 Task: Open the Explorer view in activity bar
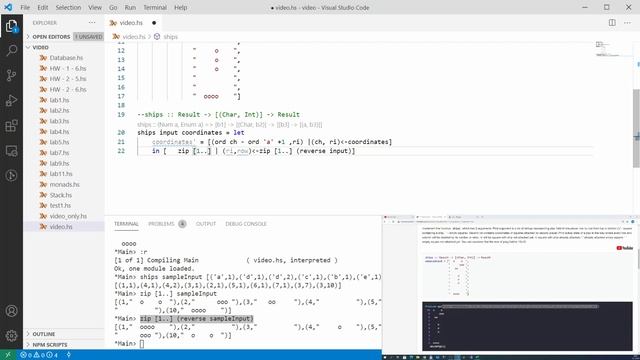(11, 26)
